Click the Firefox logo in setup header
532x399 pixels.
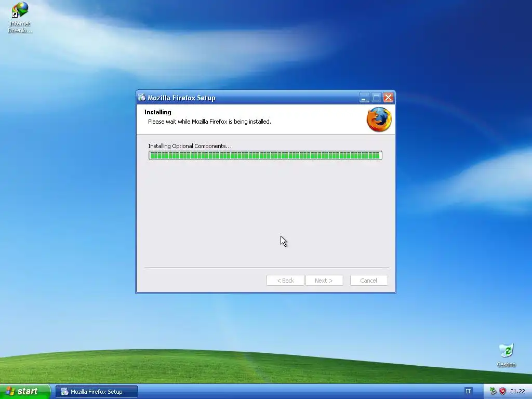tap(379, 119)
